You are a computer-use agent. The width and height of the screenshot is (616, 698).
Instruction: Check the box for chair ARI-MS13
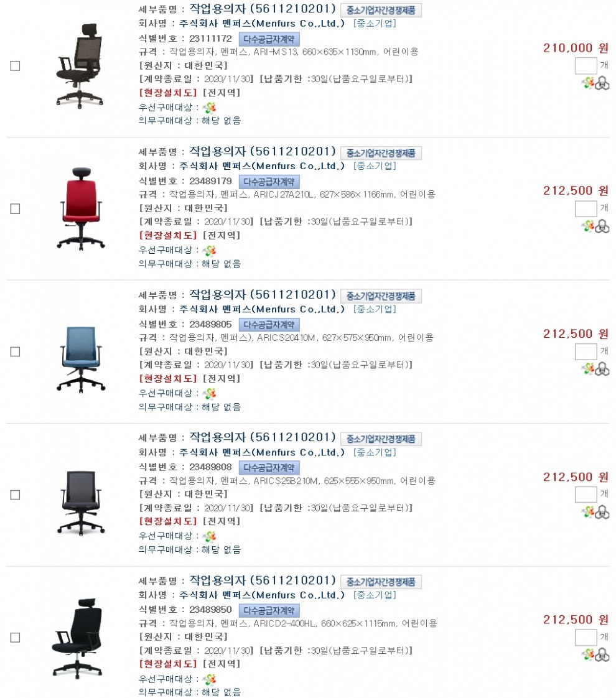click(15, 66)
